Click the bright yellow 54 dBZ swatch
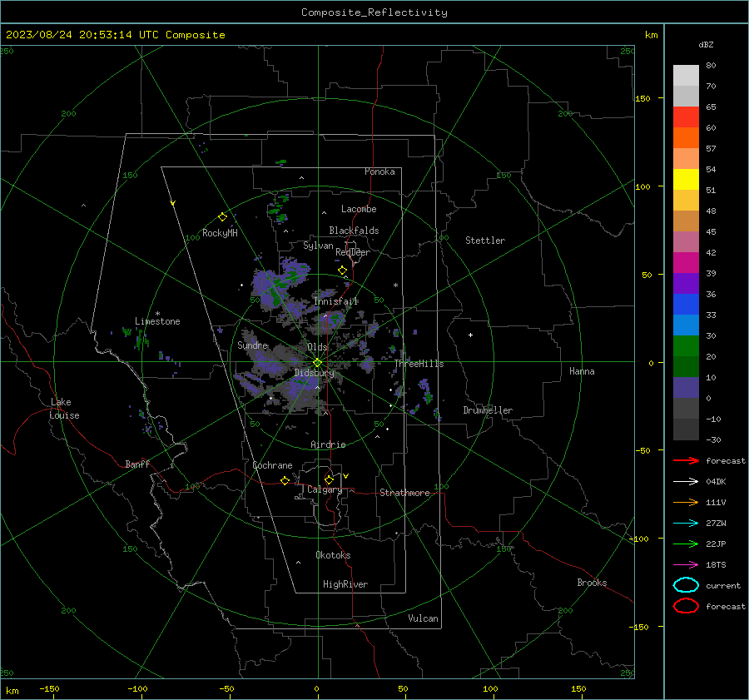Image resolution: width=749 pixels, height=700 pixels. click(x=686, y=179)
